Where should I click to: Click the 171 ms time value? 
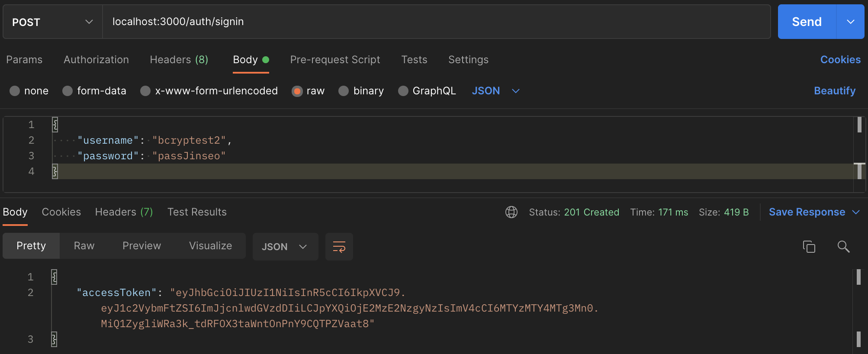point(673,212)
